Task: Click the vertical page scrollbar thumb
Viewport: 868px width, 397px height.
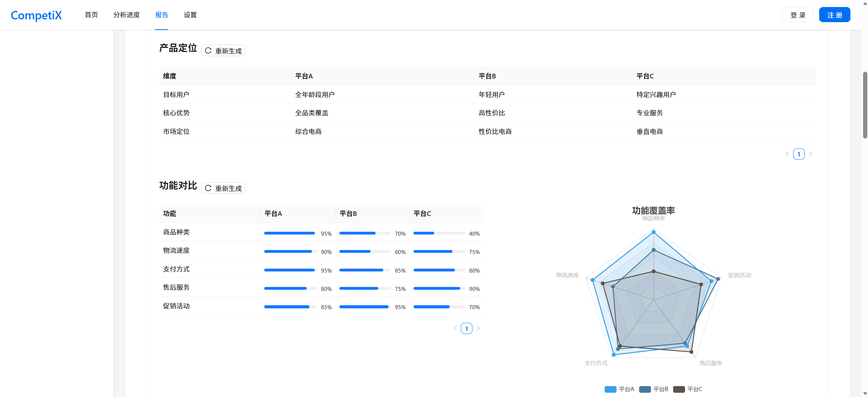Action: (865, 105)
